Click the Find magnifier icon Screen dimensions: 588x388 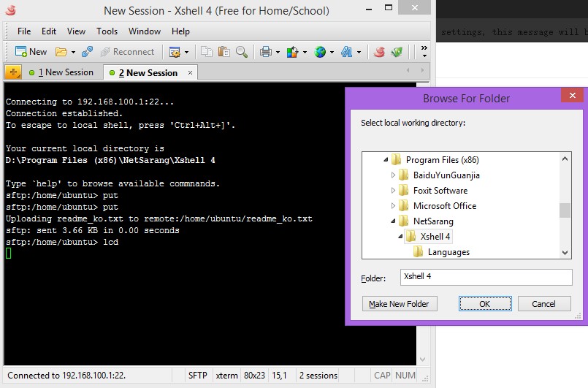(x=242, y=52)
